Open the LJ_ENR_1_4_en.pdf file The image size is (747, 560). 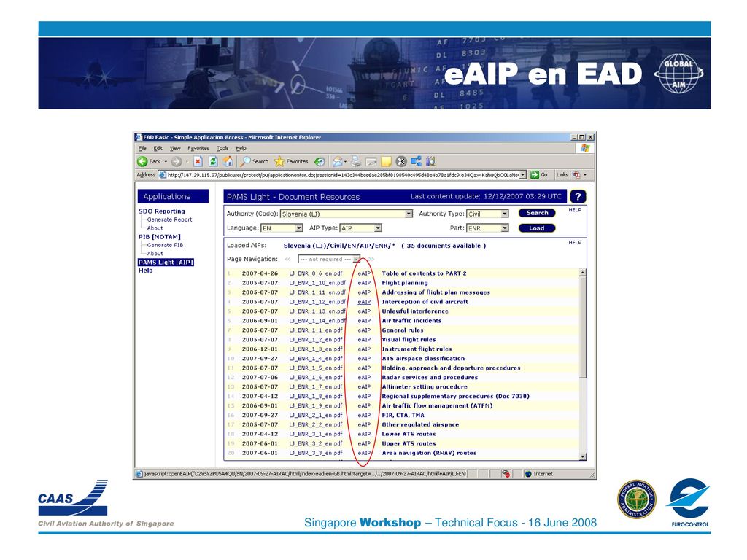(316, 359)
